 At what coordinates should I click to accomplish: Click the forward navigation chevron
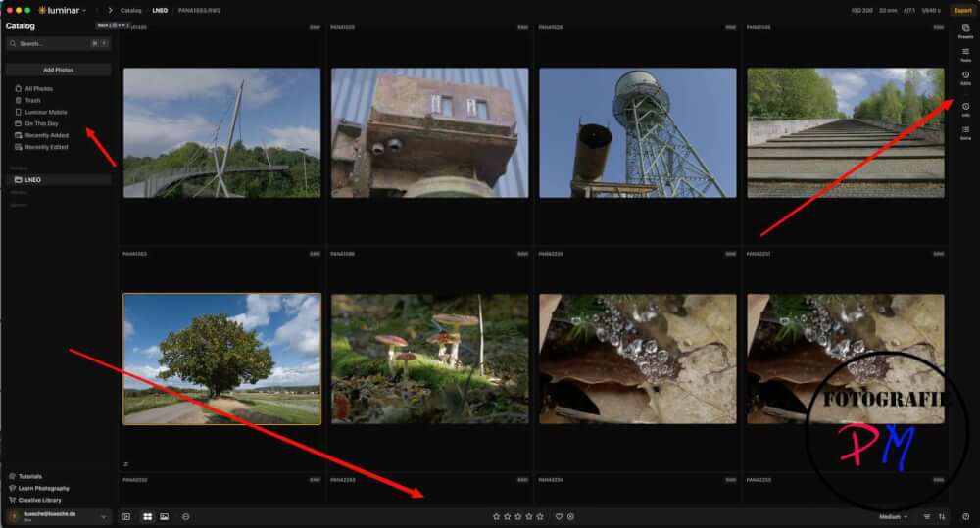110,10
